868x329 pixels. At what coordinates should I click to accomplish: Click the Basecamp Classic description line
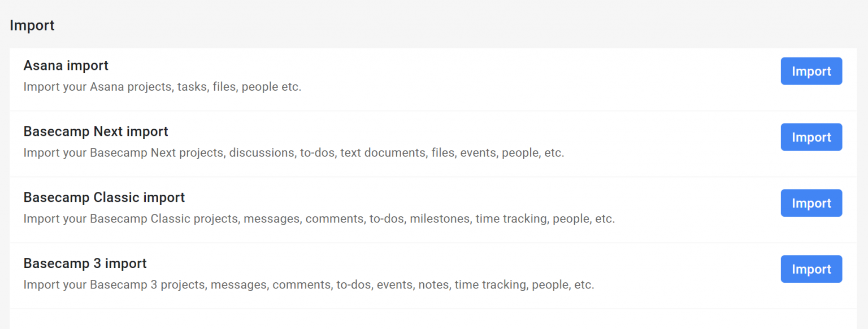tap(319, 218)
